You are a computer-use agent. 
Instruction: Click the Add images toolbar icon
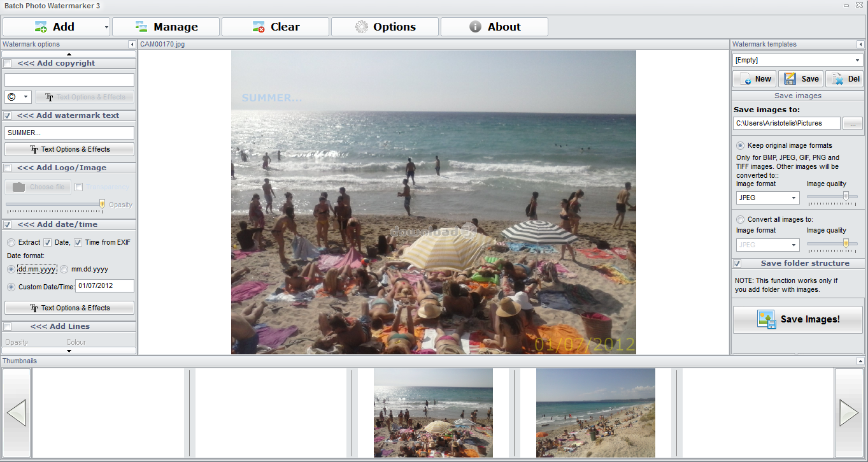coord(41,27)
